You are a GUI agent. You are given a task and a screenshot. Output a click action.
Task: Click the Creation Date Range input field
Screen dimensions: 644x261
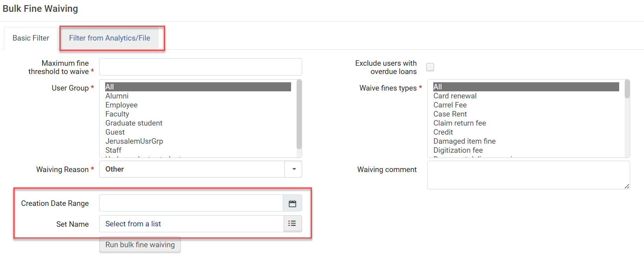(191, 203)
